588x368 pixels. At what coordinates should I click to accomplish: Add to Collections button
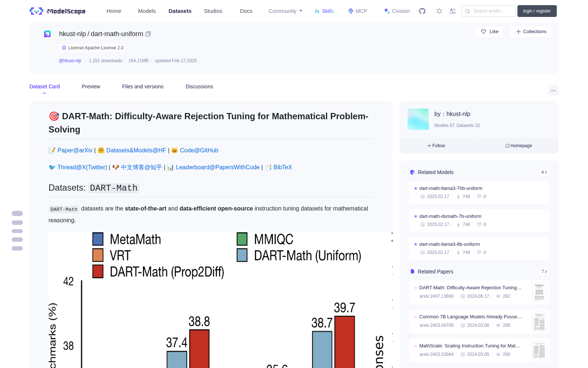click(x=531, y=32)
